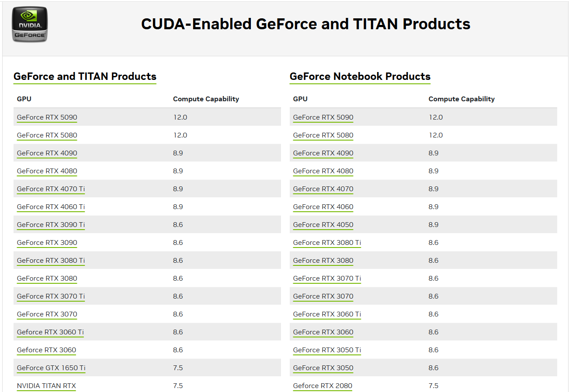The image size is (569, 392).
Task: Open GeForce RTX 3070 Ti in Notebook Products table
Action: click(x=327, y=278)
